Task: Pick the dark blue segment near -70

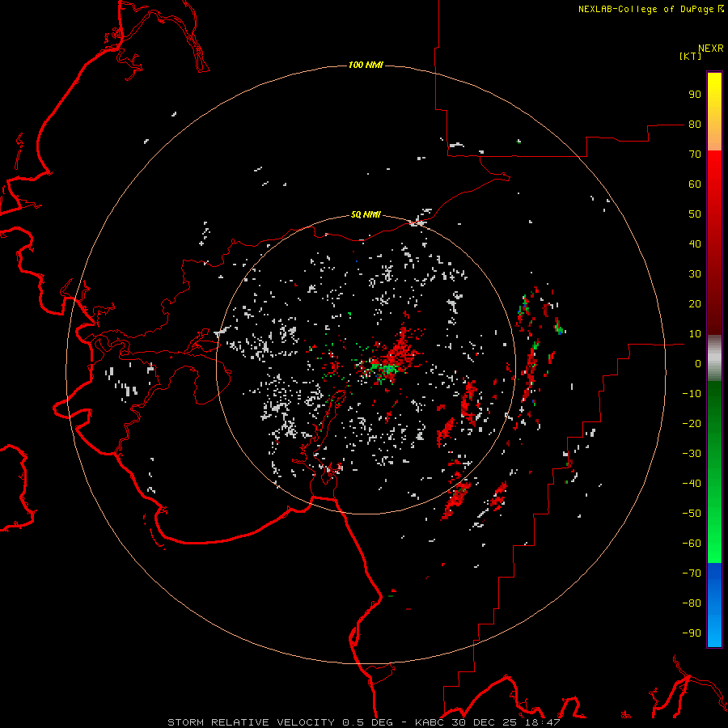Action: (714, 574)
